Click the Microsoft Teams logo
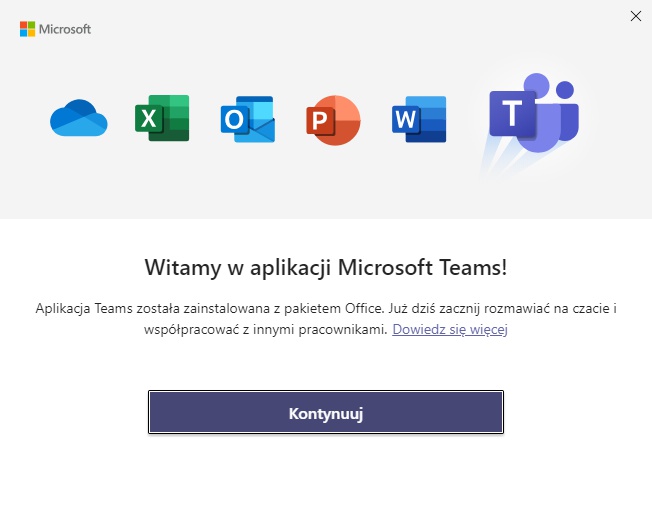This screenshot has height=512, width=652. (x=534, y=113)
